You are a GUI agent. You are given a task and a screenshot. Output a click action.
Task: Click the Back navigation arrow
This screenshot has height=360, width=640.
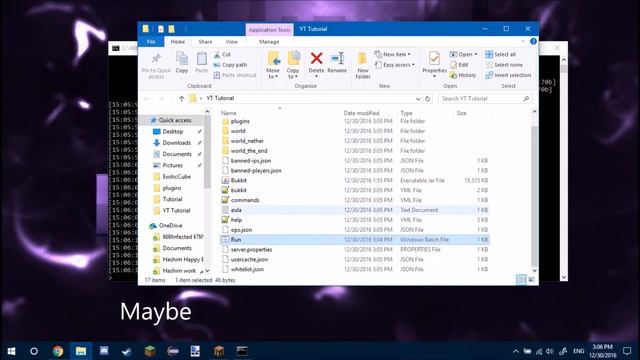[147, 98]
